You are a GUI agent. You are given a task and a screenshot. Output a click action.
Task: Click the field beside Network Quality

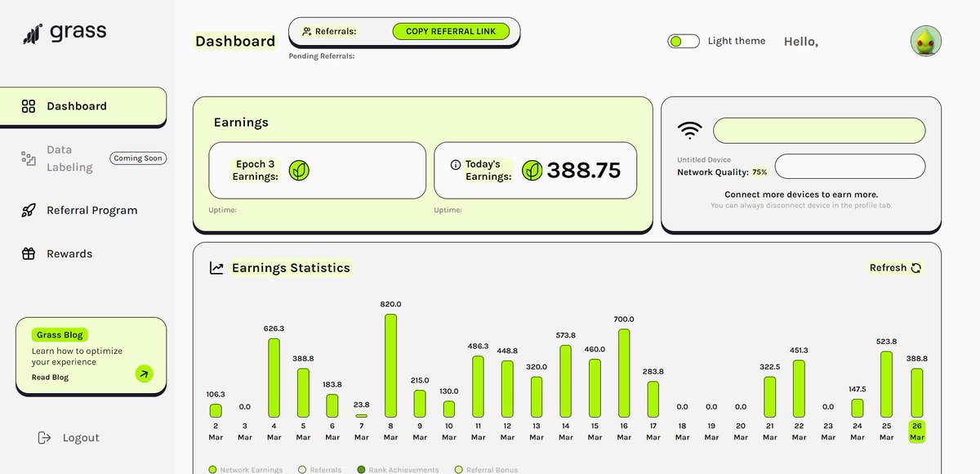[850, 166]
